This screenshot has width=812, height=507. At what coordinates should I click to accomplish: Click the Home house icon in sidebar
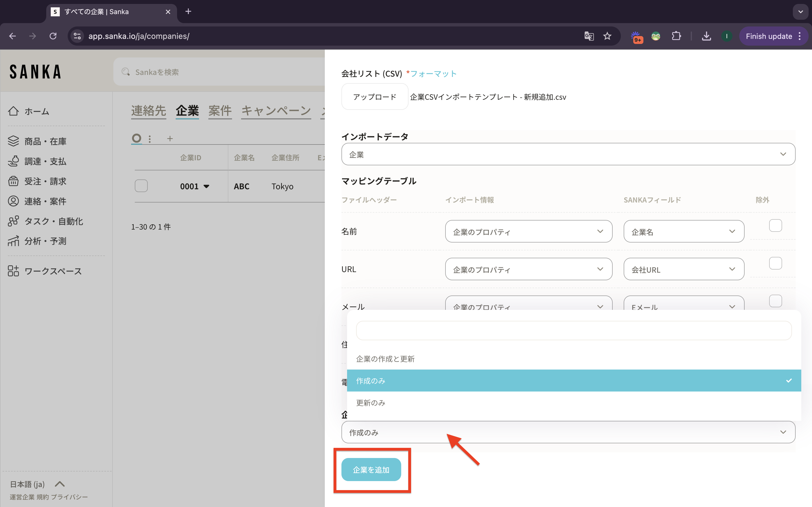point(14,111)
